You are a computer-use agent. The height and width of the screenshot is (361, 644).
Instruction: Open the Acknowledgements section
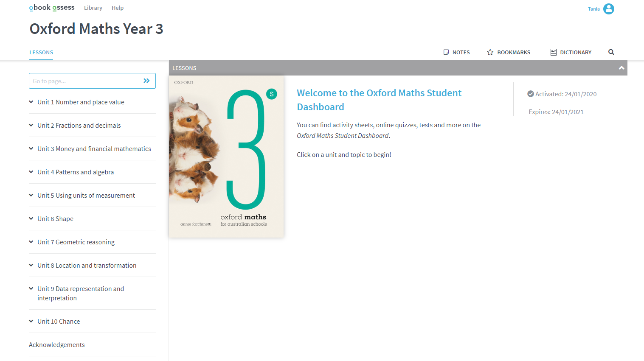pyautogui.click(x=56, y=344)
